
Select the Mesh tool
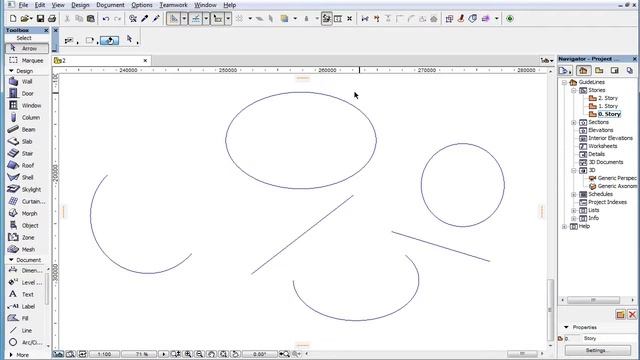click(27, 249)
